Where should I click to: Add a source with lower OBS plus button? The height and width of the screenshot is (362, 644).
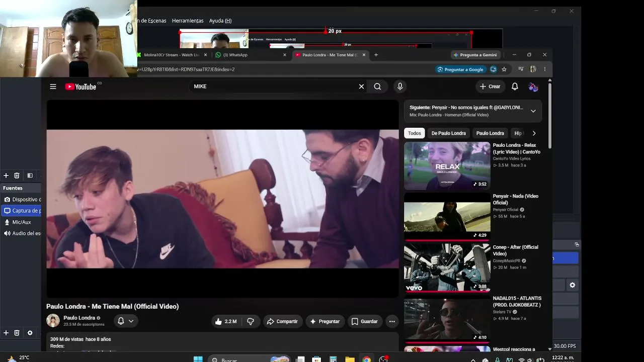6,333
